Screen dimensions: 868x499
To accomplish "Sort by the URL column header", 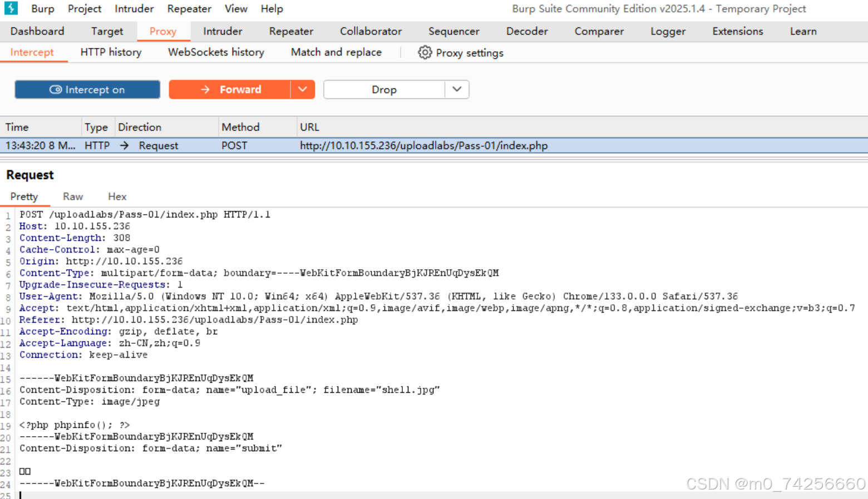I will (582, 127).
